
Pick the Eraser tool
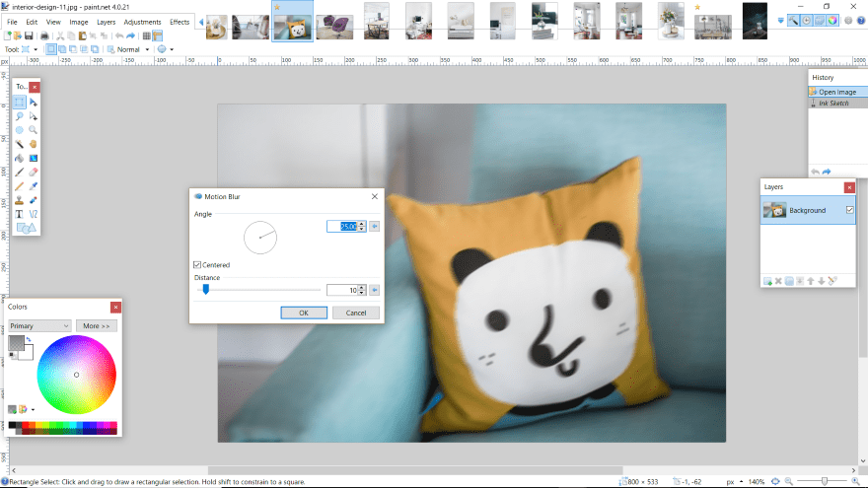34,172
